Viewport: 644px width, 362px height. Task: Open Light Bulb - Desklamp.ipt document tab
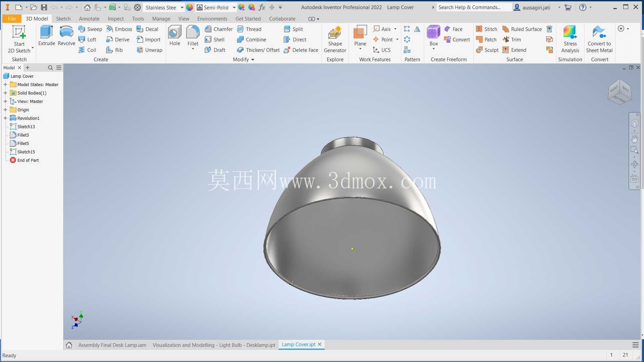click(x=214, y=345)
